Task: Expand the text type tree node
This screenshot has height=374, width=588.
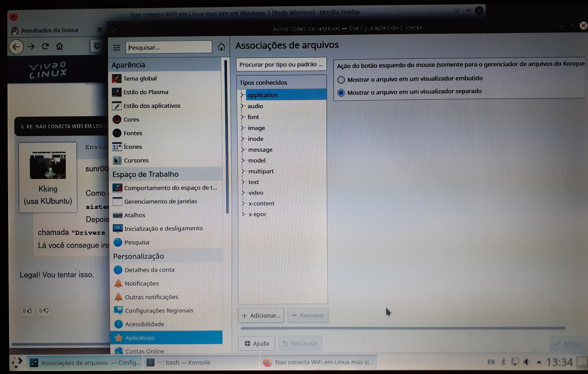Action: click(x=243, y=182)
